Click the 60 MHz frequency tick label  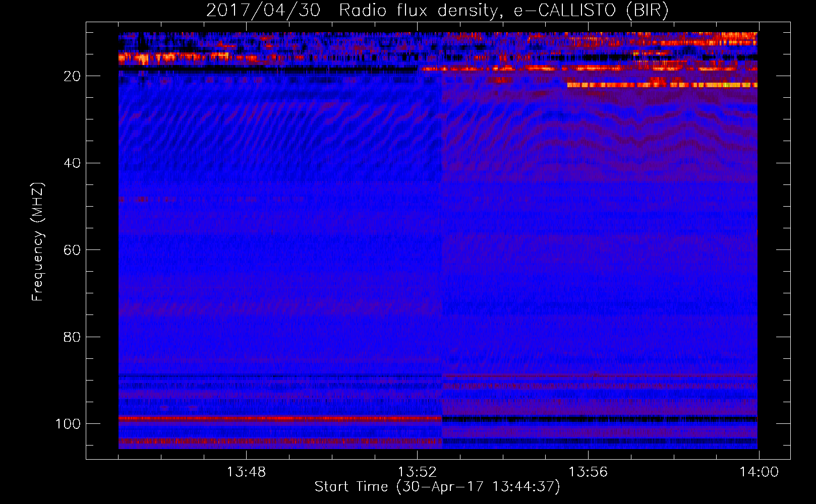(72, 250)
